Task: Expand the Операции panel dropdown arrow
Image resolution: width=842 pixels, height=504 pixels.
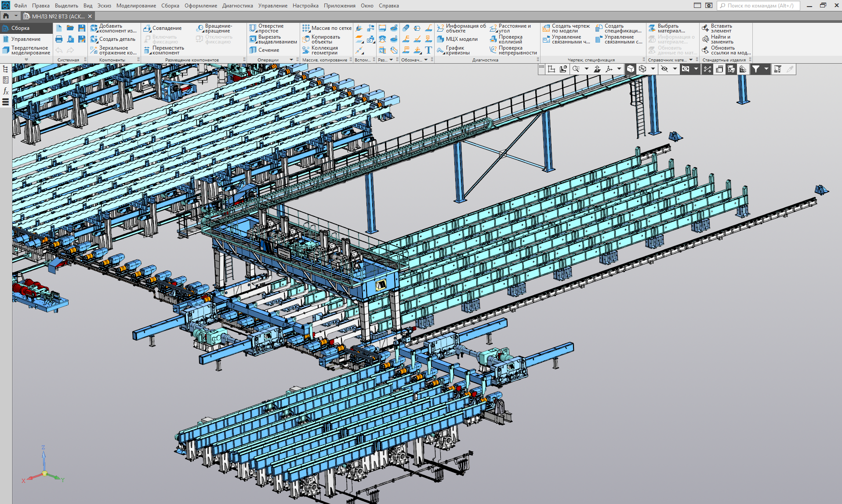Action: (291, 60)
